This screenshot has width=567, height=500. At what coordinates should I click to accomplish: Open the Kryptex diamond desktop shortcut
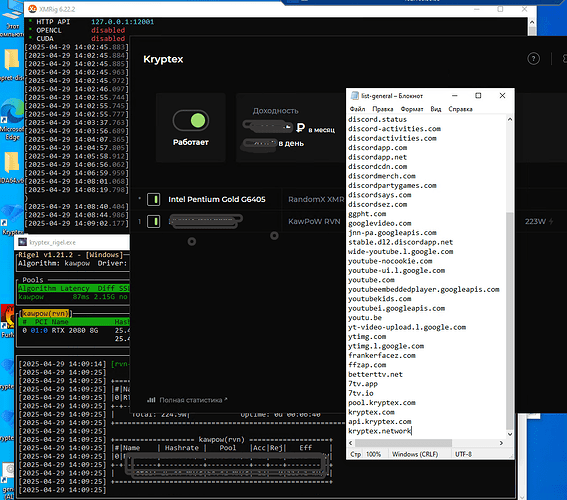(12, 219)
